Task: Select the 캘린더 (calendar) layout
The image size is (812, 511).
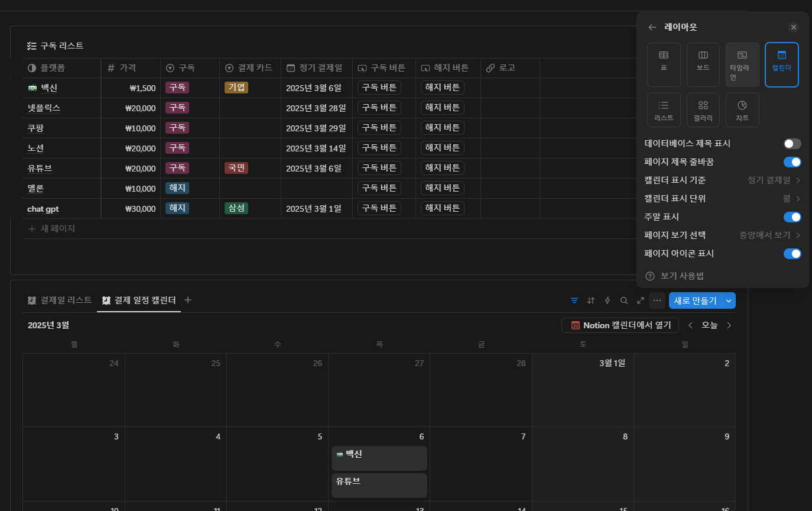Action: pos(781,65)
